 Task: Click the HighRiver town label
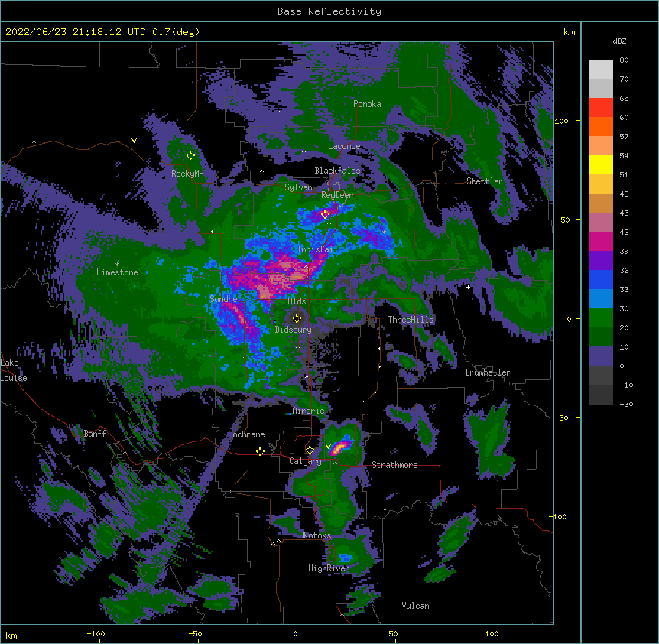329,568
